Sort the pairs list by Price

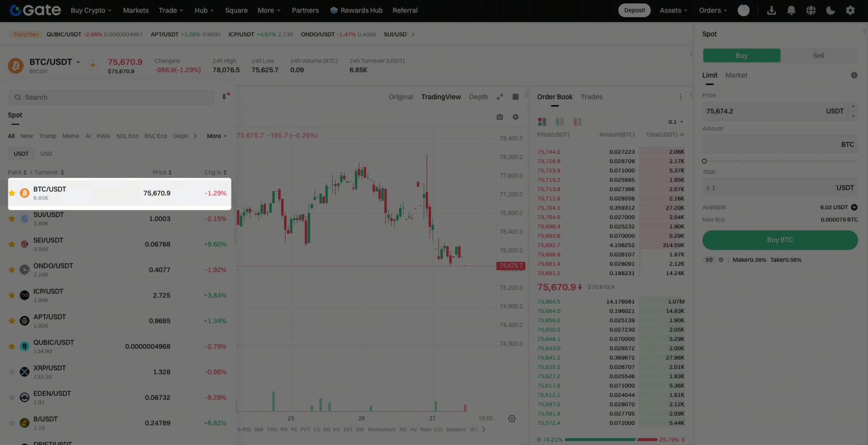[162, 172]
